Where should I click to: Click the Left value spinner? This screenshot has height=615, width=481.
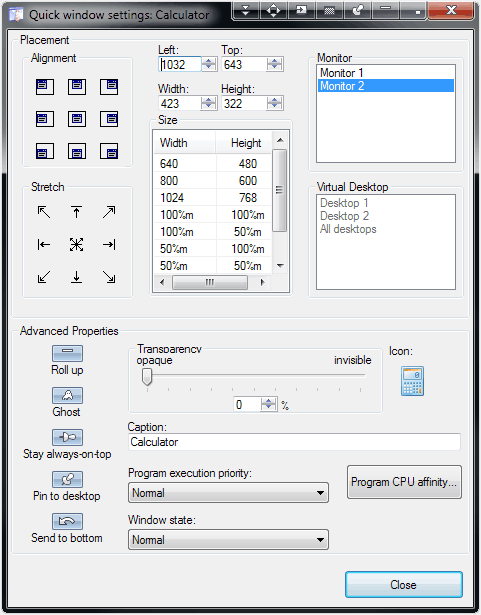point(209,64)
